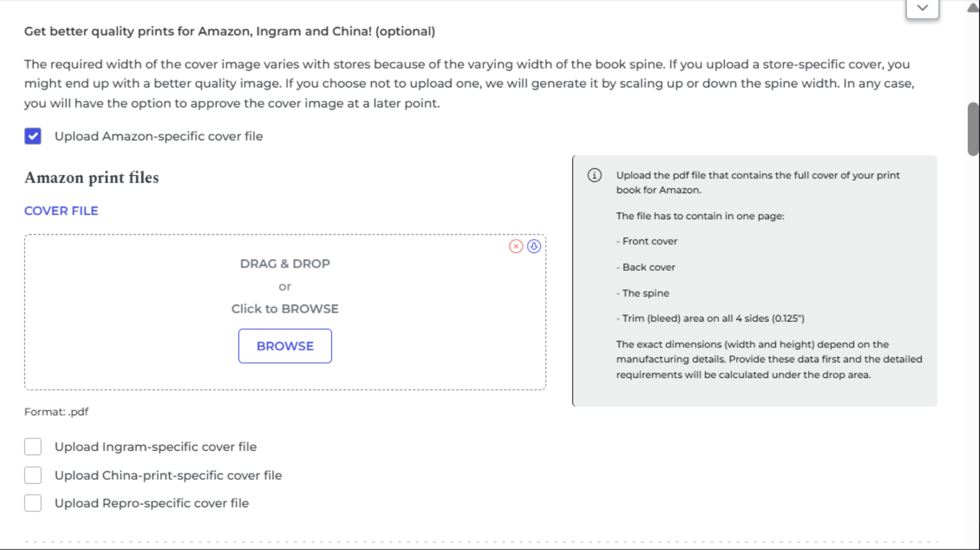This screenshot has width=980, height=550.
Task: Click the 'Upload Ingram-specific cover file' label
Action: click(156, 447)
